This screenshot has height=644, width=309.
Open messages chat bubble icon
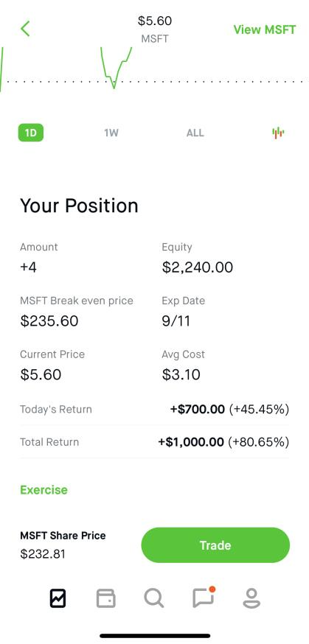[x=204, y=597]
